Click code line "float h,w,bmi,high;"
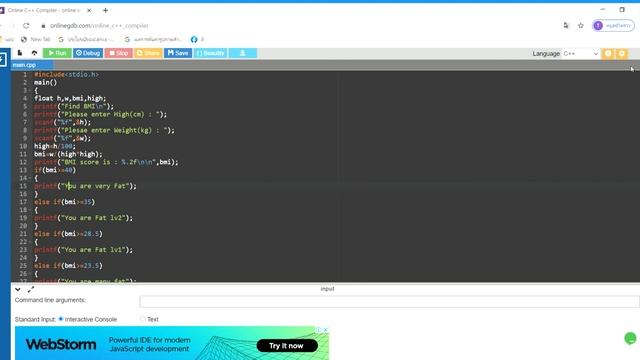The width and height of the screenshot is (640, 360). [70, 98]
